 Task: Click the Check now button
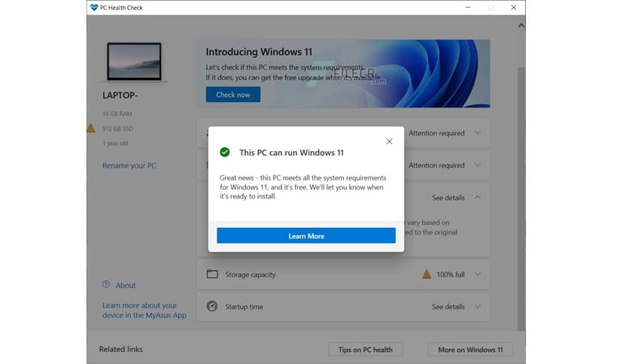(233, 95)
